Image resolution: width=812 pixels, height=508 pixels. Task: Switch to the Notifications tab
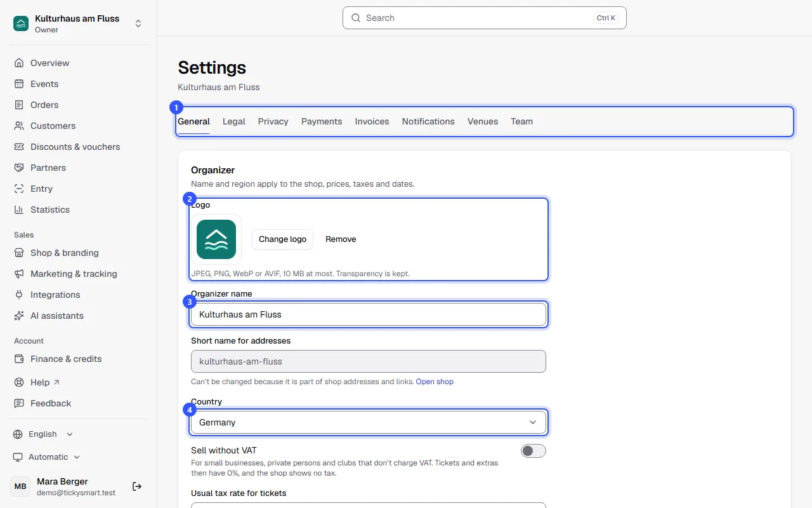pos(428,121)
